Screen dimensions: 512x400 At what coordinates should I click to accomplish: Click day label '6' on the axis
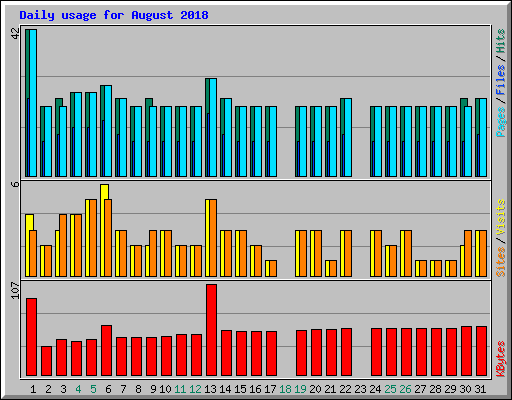(108, 389)
